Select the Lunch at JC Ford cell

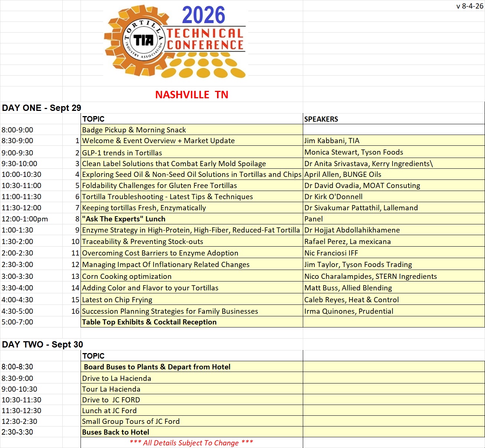pyautogui.click(x=192, y=411)
